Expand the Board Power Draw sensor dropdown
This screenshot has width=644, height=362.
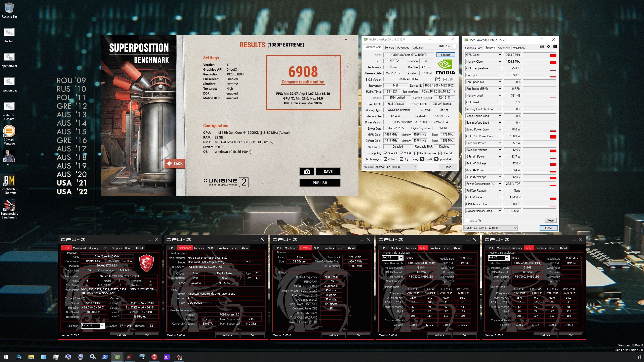[x=500, y=129]
